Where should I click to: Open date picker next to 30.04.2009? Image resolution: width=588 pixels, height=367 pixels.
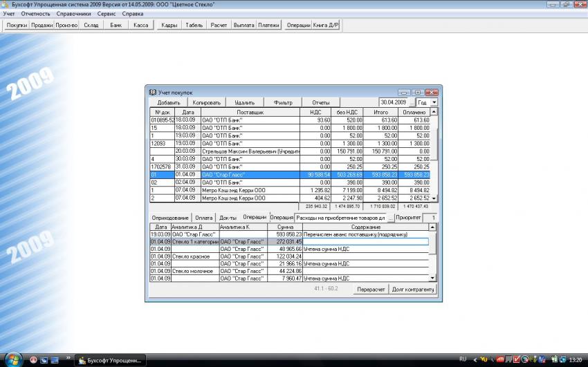[x=412, y=102]
